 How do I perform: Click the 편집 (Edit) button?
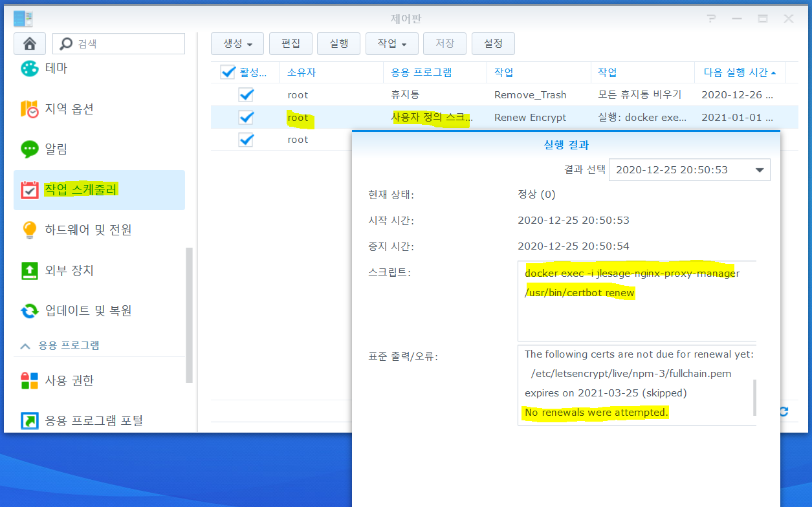(x=291, y=43)
